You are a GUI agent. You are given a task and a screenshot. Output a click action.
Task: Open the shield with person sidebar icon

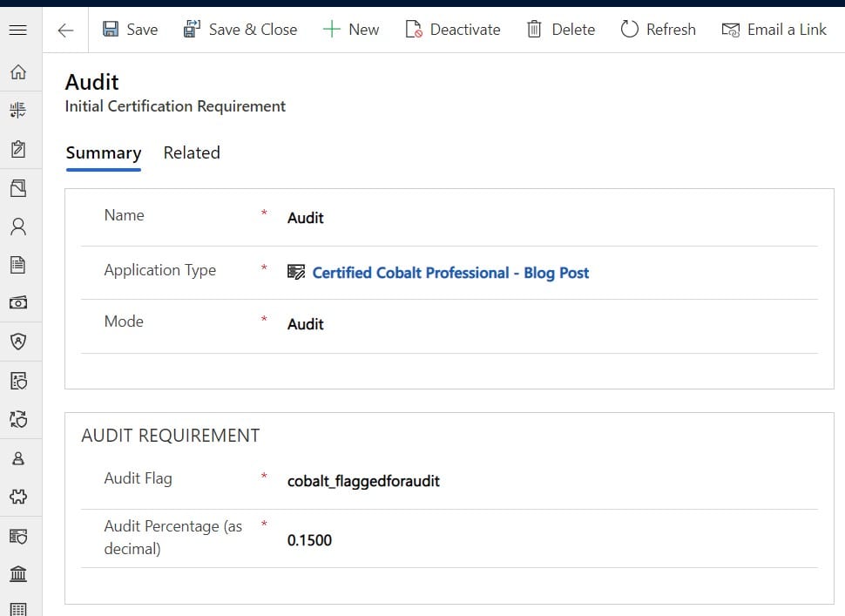(18, 342)
